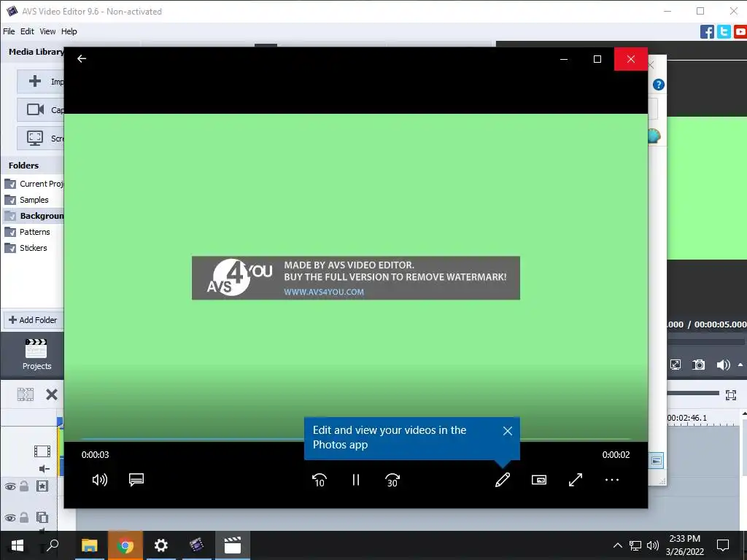Skip forward 30 seconds in video
The image size is (747, 560).
(x=392, y=480)
